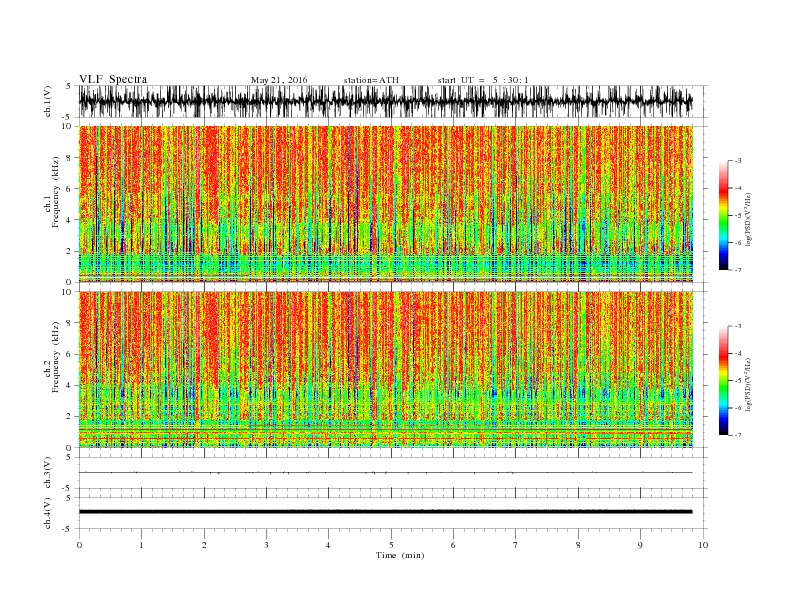Viewport: 792px width, 612px height.
Task: Select the "ch.1(V)" axis label
Action: (48, 101)
